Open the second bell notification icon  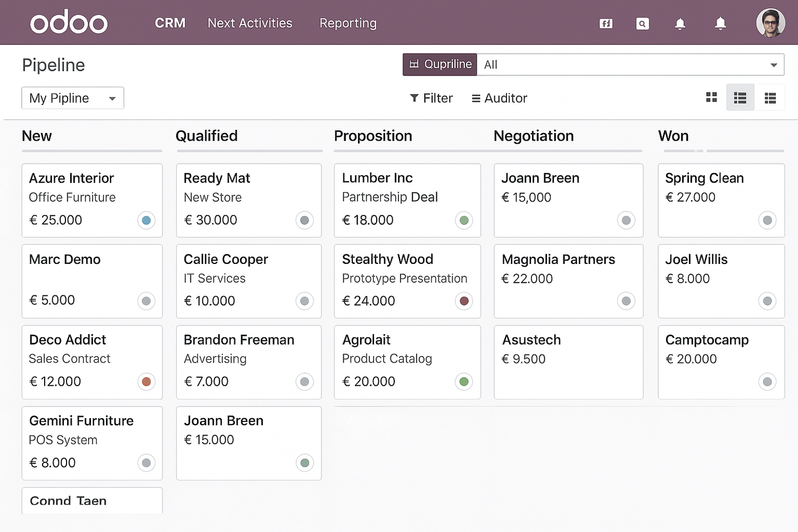(x=720, y=23)
